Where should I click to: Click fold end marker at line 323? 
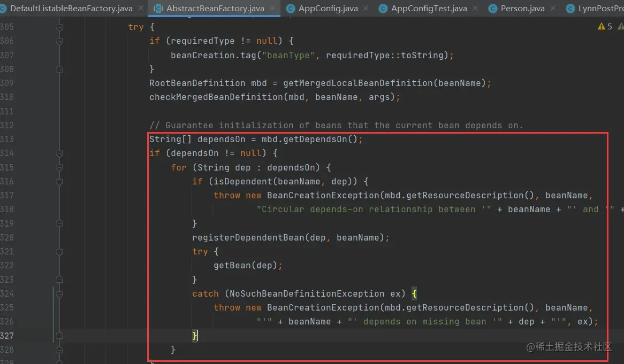(59, 280)
